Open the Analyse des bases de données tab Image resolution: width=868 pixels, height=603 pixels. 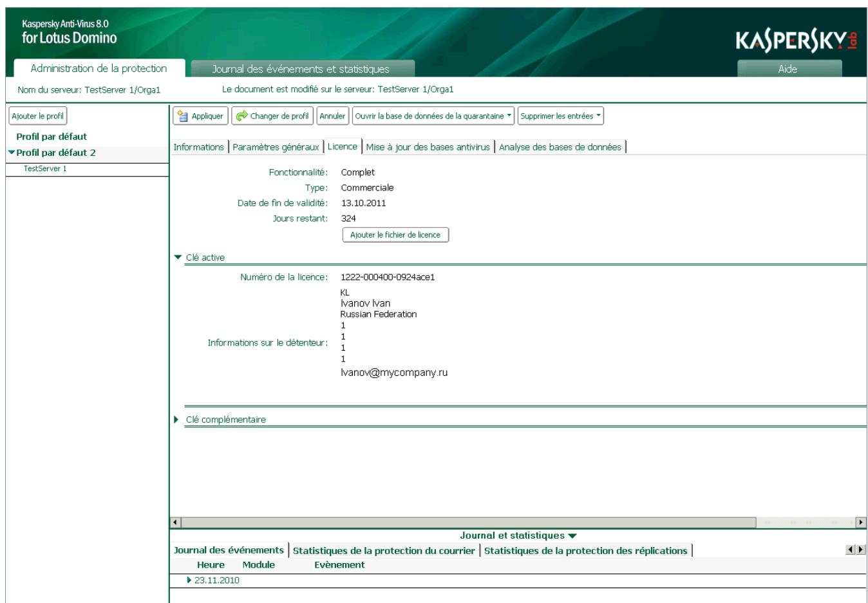tap(560, 147)
